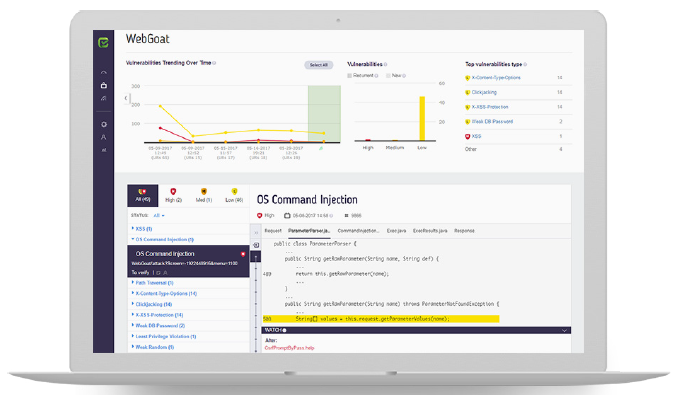Open the briefcase applications icon in sidebar

[104, 85]
